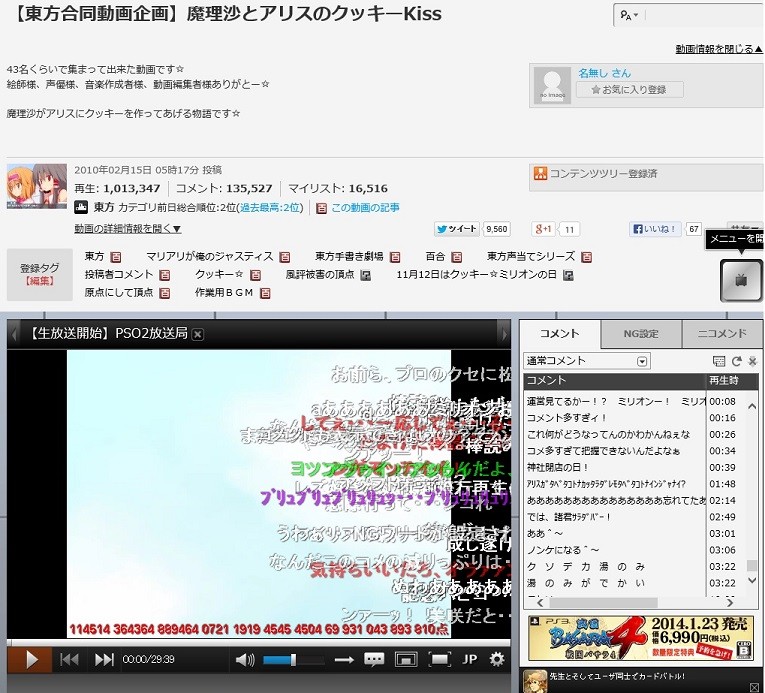The height and width of the screenshot is (693, 765).
Task: Open dictionary icon next to 原点にして頂点
Action: pos(165,293)
